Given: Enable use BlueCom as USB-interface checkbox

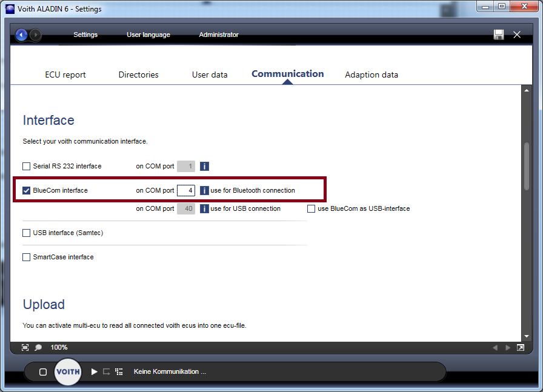Looking at the screenshot, I should (311, 208).
